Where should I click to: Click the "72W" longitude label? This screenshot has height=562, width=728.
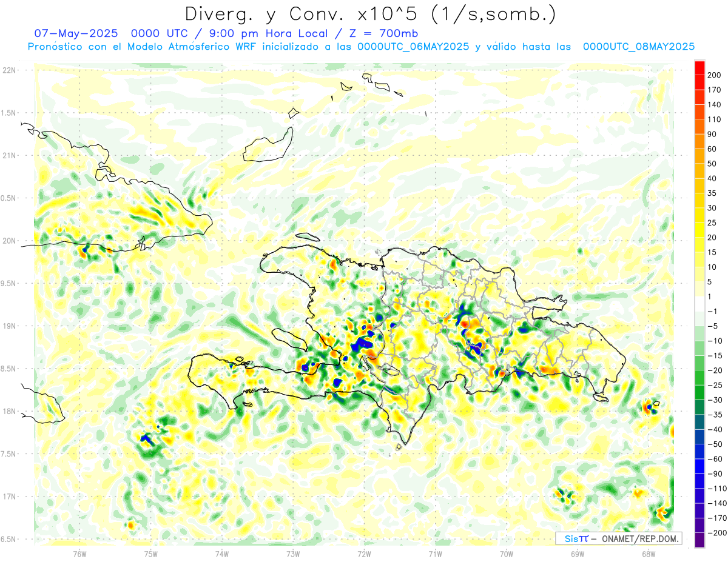(364, 554)
